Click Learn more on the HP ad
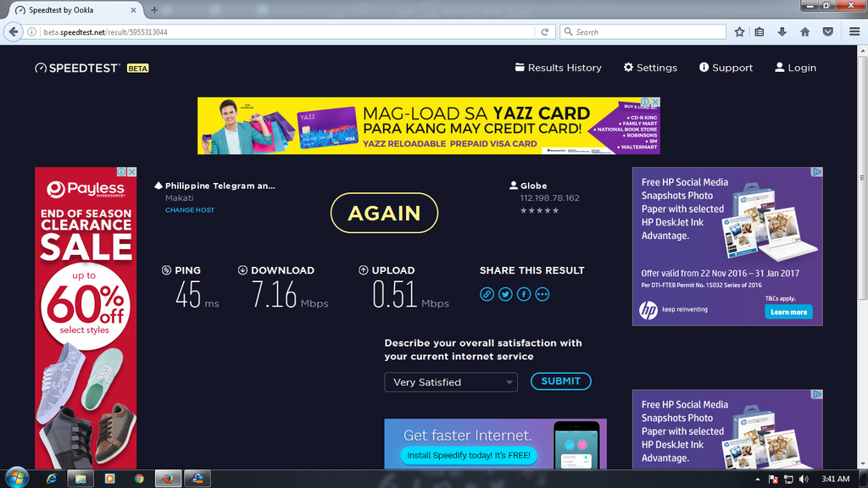Viewport: 868px width, 488px height. click(x=789, y=312)
